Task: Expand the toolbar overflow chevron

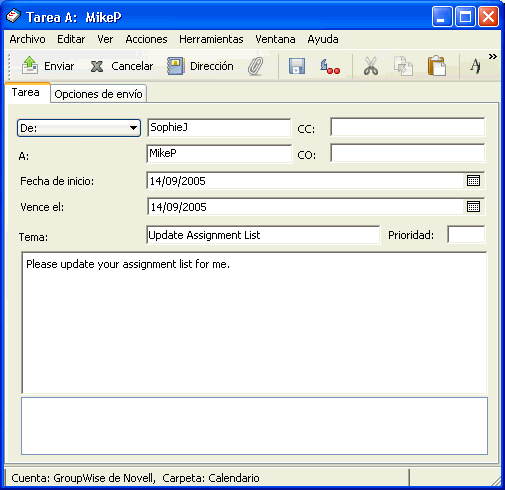Action: click(x=493, y=57)
